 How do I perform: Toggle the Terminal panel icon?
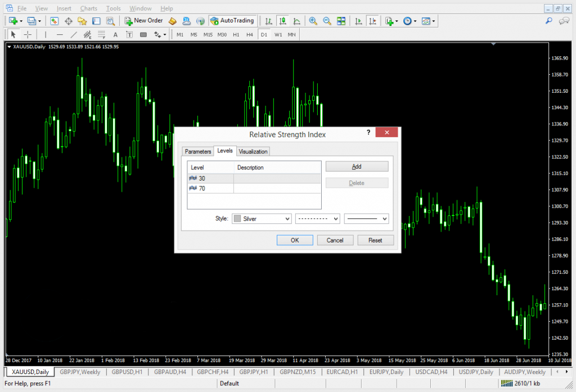[96, 21]
